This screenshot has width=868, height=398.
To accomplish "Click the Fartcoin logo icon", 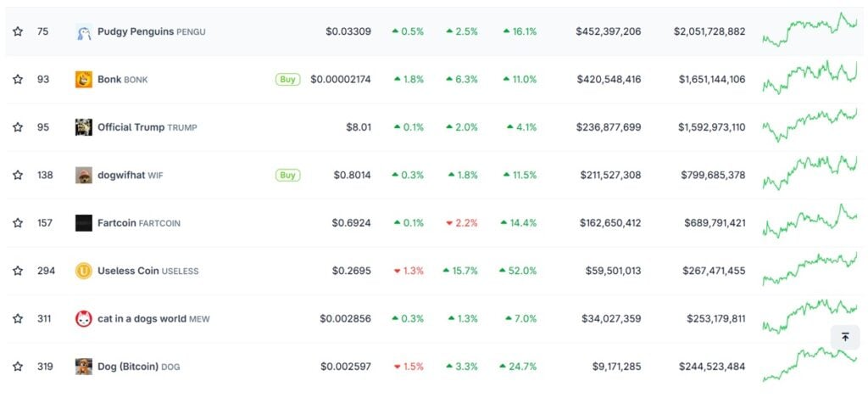I will [x=83, y=223].
